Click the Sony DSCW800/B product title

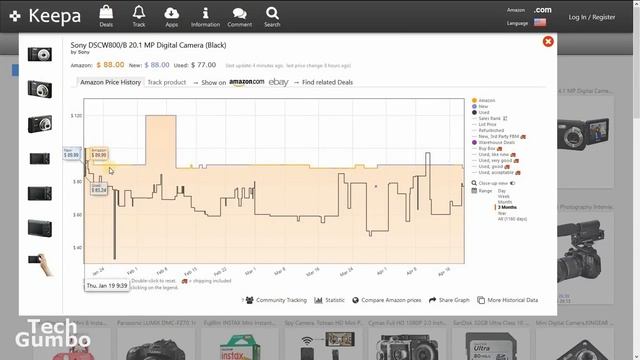click(148, 45)
